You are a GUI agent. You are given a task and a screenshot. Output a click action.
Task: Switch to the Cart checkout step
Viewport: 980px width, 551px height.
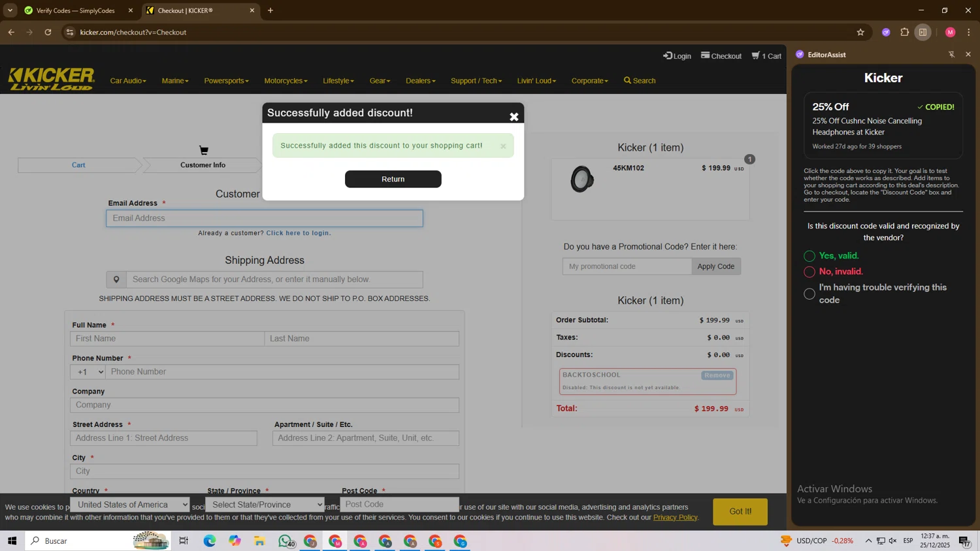click(x=78, y=165)
